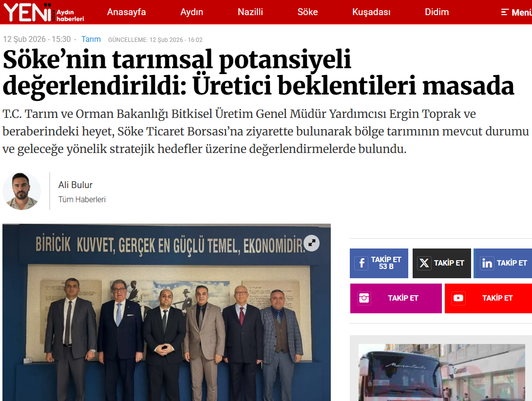Open the bus news thumbnail in sidebar

(442, 373)
